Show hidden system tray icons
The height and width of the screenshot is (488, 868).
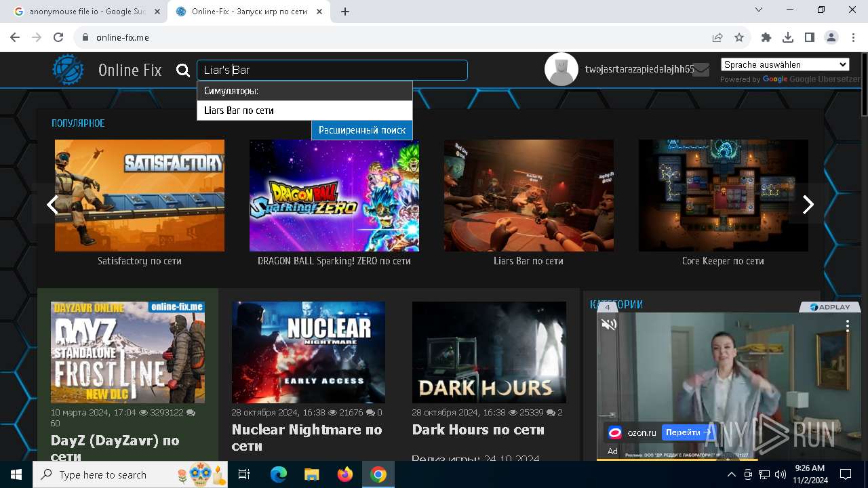[731, 474]
